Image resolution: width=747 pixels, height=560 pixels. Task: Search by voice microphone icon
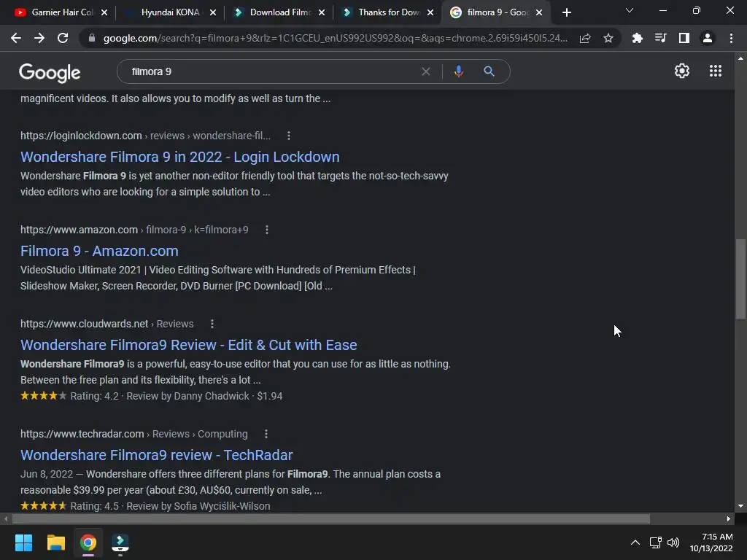(458, 71)
